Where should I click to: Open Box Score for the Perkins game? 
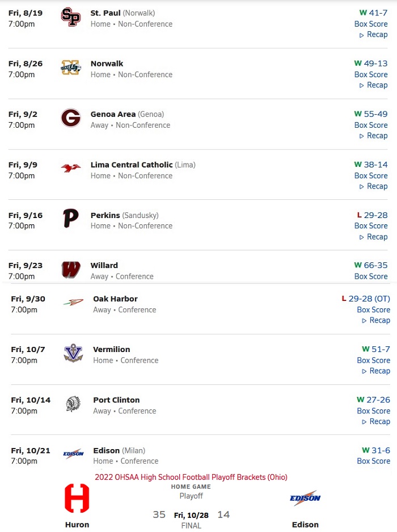pos(371,225)
